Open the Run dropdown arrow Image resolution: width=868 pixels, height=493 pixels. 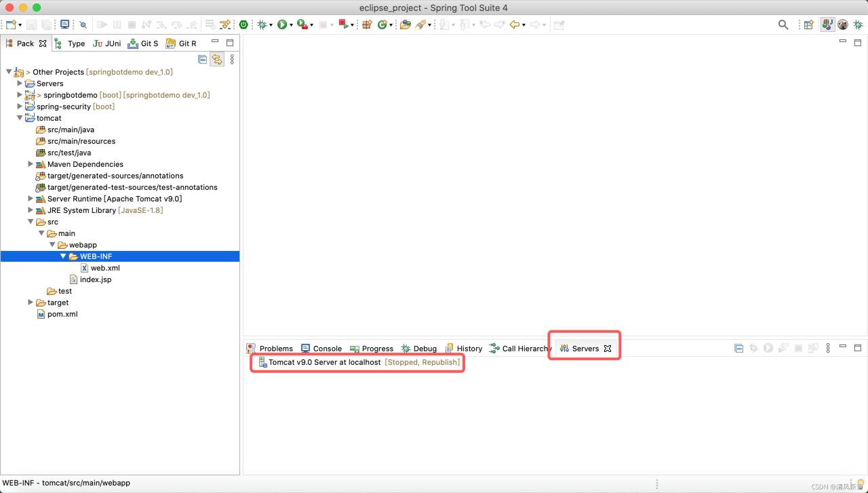tap(291, 25)
